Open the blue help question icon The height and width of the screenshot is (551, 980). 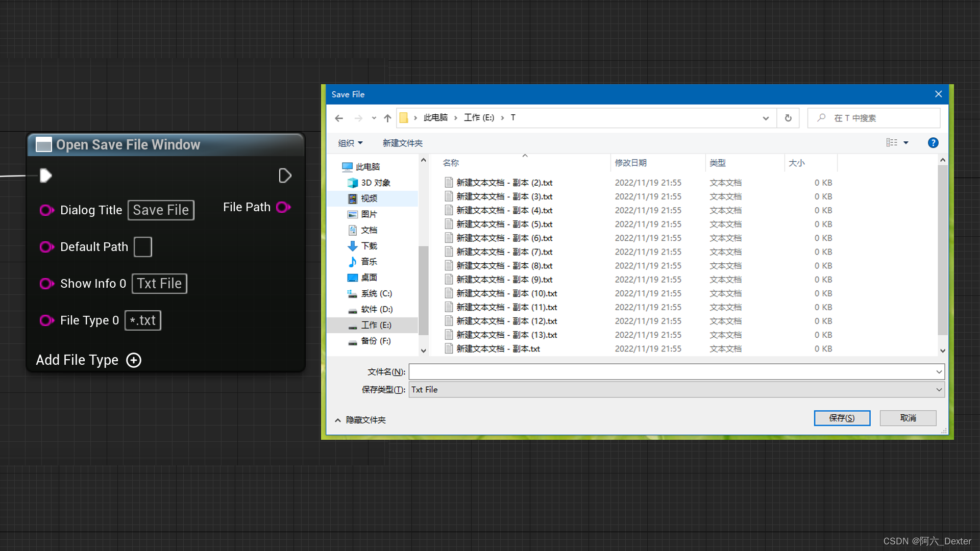[x=933, y=143]
